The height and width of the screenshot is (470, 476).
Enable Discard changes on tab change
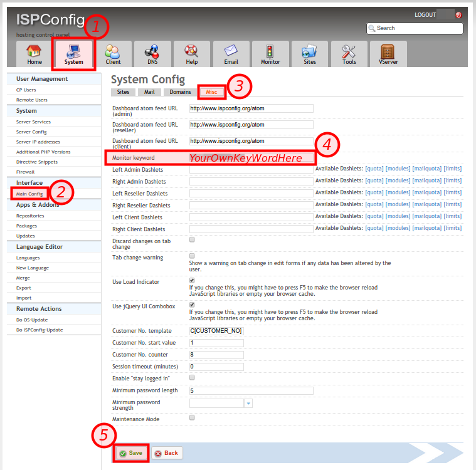coord(193,240)
